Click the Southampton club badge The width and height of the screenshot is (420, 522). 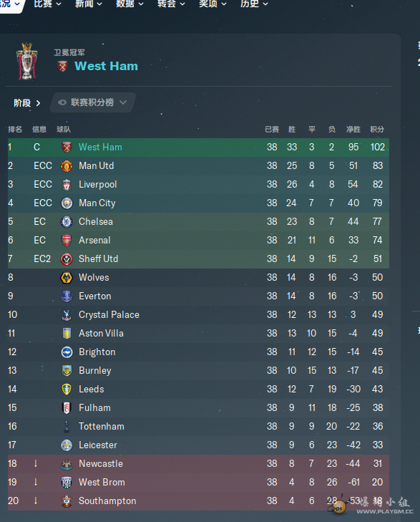(x=67, y=501)
